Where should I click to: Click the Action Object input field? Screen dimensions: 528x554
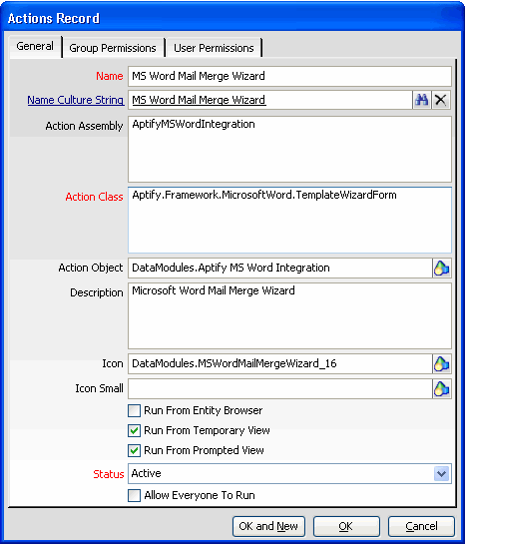click(280, 268)
